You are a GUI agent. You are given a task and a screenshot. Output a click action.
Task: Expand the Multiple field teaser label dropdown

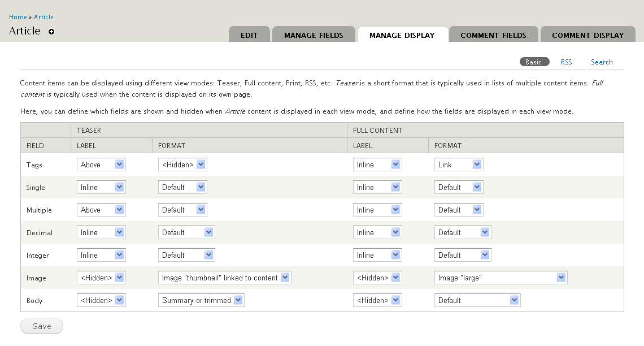(x=101, y=209)
